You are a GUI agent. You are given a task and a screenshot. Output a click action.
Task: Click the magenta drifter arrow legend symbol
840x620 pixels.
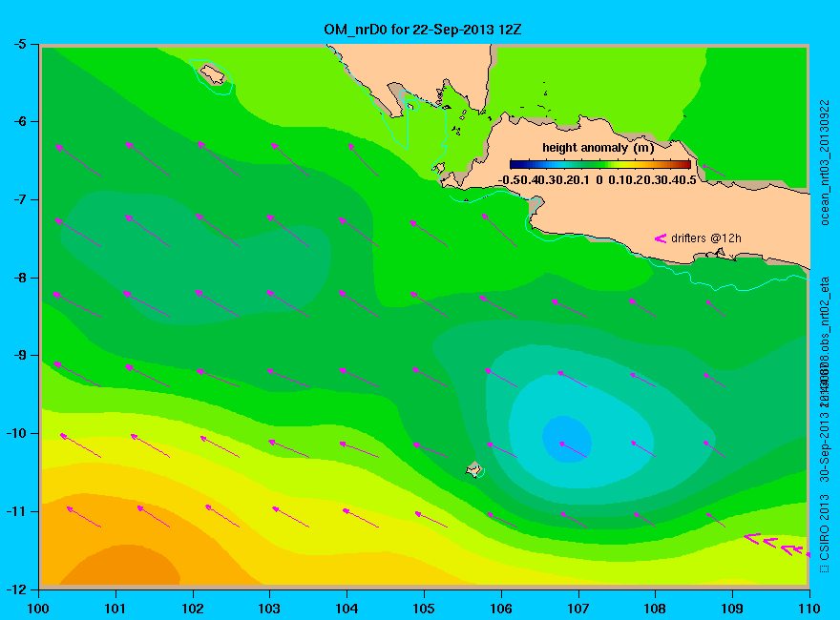pos(660,238)
